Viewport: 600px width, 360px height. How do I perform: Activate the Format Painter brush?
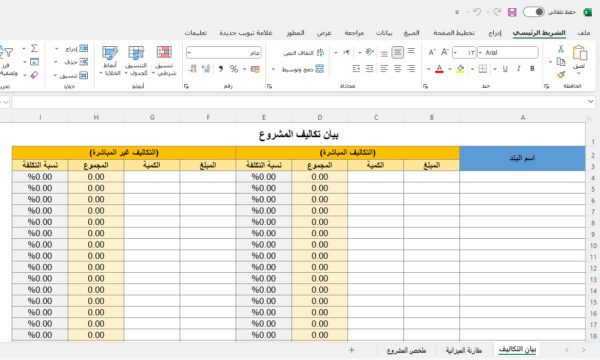coord(561,74)
